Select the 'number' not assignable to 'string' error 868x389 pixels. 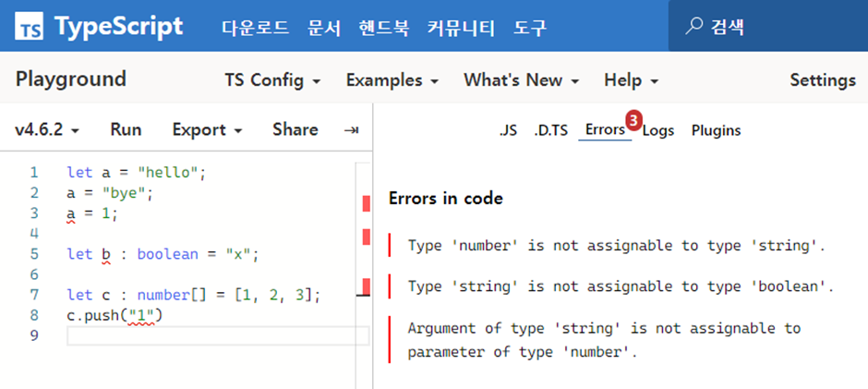[616, 246]
